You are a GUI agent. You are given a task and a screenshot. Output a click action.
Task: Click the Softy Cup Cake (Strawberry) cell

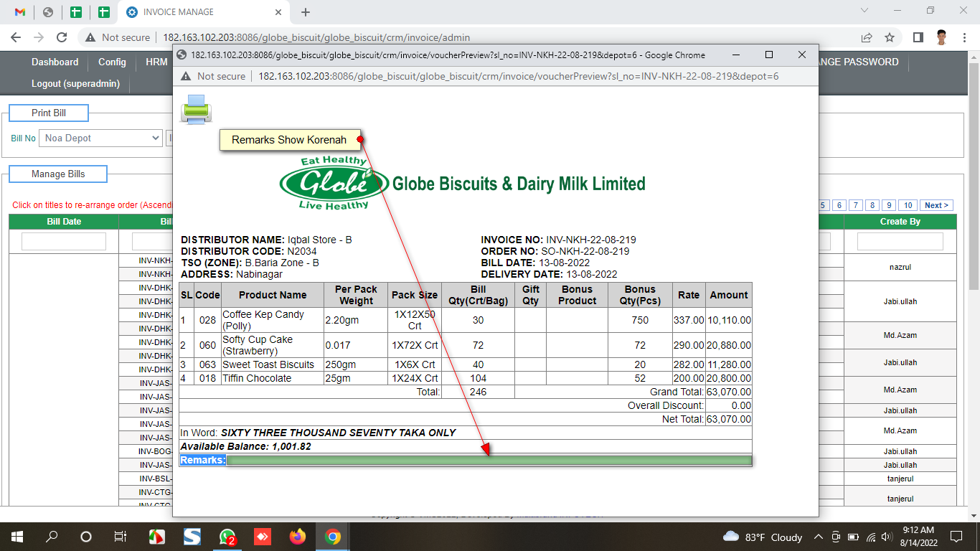point(272,345)
